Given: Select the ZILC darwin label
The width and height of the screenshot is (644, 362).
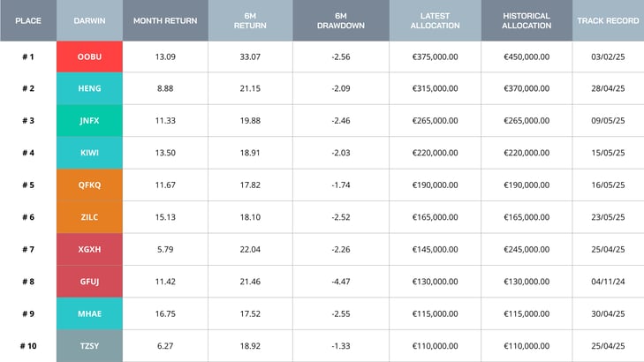Looking at the screenshot, I should tap(89, 217).
